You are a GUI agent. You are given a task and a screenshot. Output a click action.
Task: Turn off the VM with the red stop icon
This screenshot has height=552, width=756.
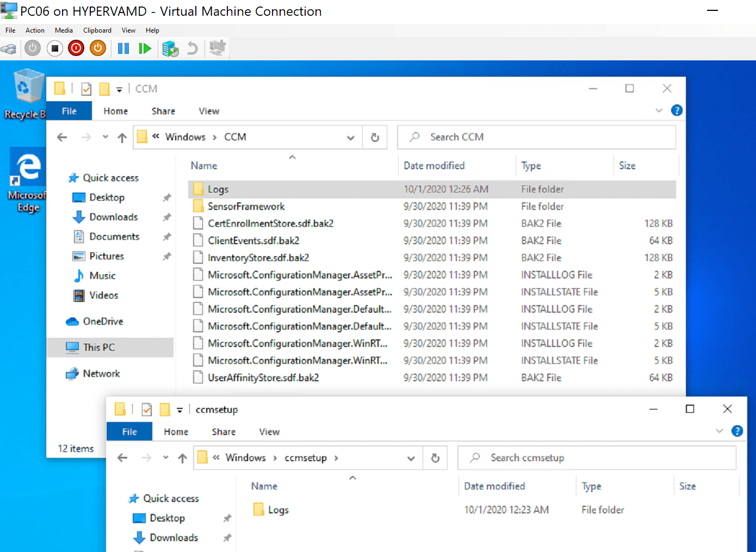(x=76, y=48)
